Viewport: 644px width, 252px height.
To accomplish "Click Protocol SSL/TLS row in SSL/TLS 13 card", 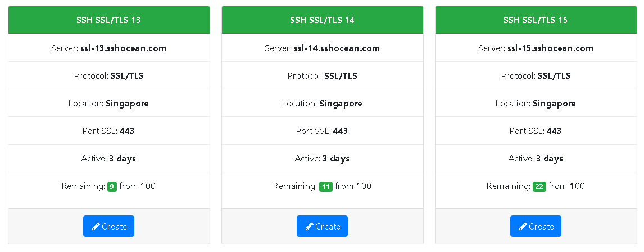I will click(109, 75).
